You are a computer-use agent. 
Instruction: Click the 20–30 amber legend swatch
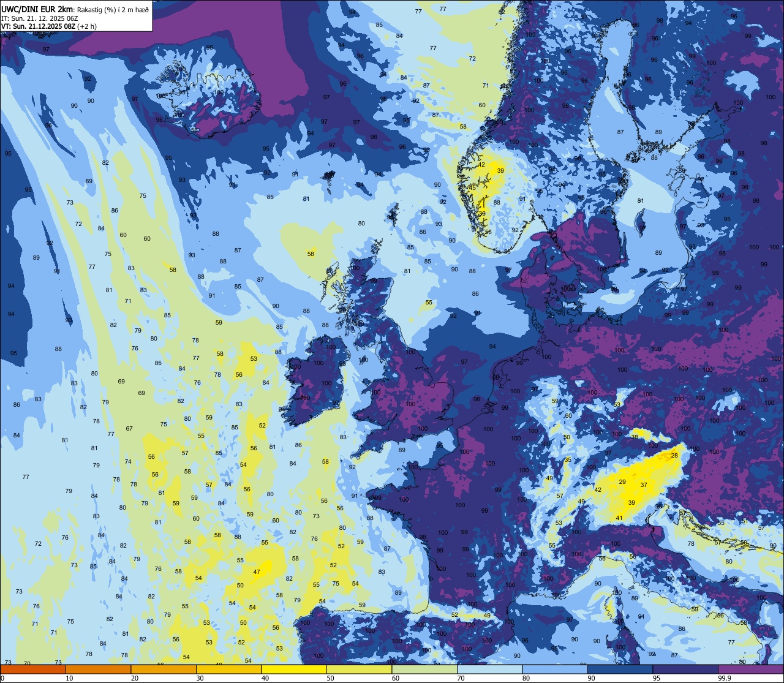click(164, 669)
